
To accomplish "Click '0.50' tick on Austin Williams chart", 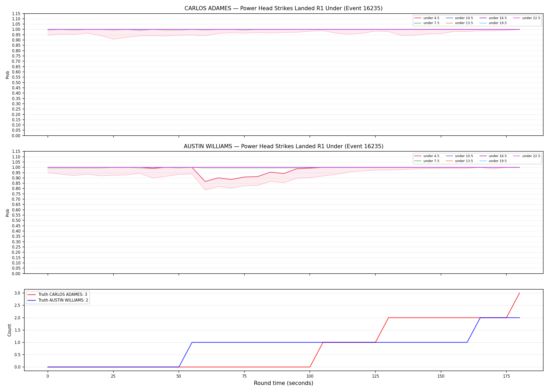I will 16,221.
